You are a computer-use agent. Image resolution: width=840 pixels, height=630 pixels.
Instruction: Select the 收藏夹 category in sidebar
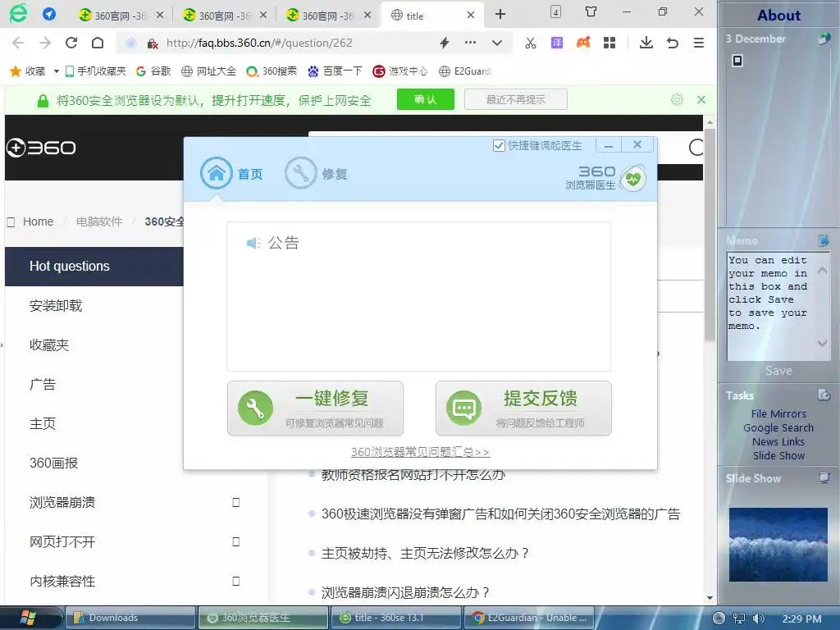pyautogui.click(x=49, y=345)
